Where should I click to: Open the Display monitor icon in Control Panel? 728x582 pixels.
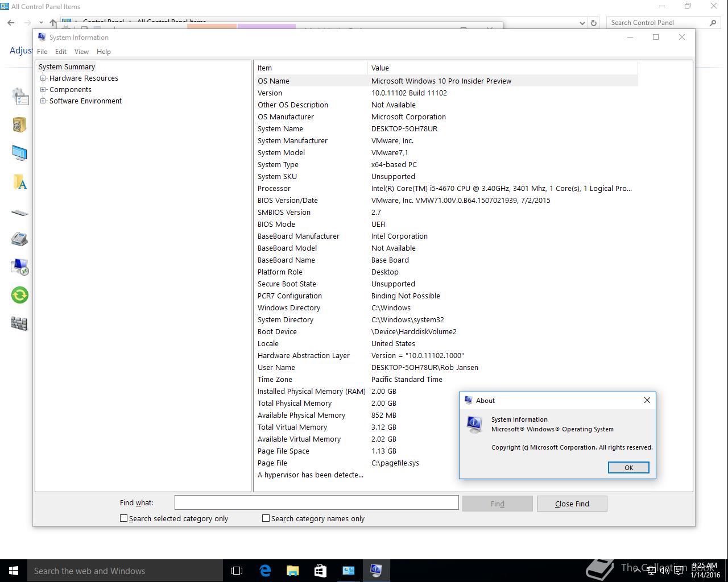19,153
